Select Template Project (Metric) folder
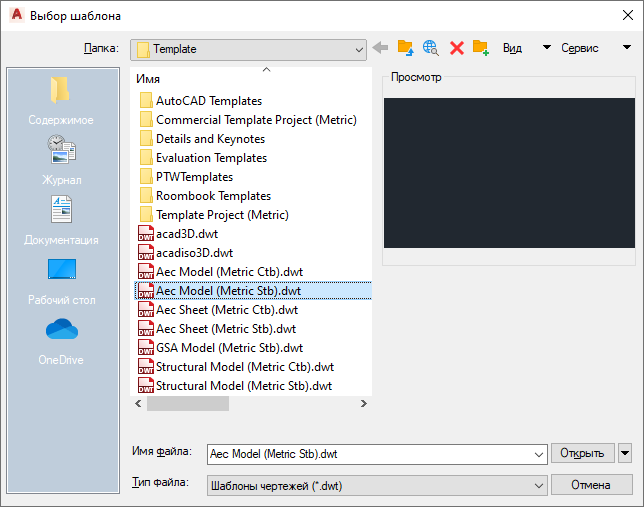 [x=214, y=214]
